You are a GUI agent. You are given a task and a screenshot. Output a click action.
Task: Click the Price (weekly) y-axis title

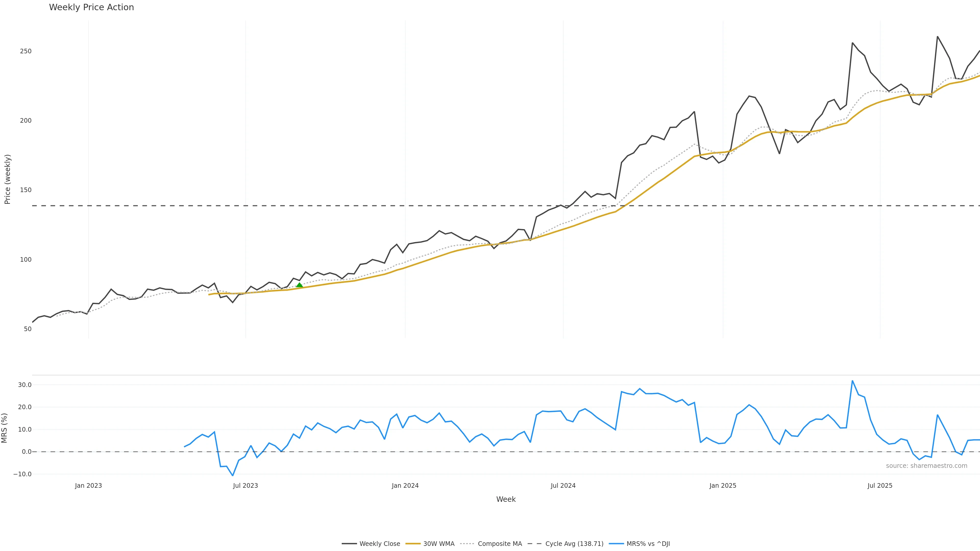coord(7,179)
